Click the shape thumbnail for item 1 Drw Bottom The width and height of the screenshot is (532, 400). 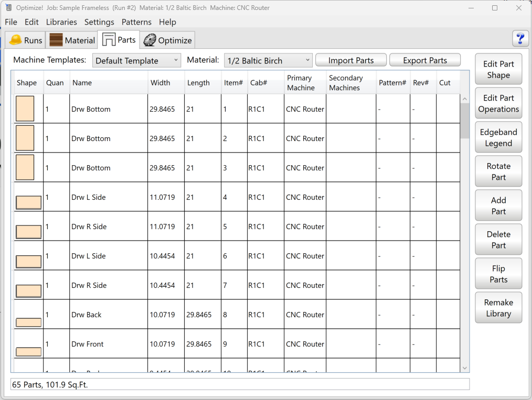tap(25, 109)
